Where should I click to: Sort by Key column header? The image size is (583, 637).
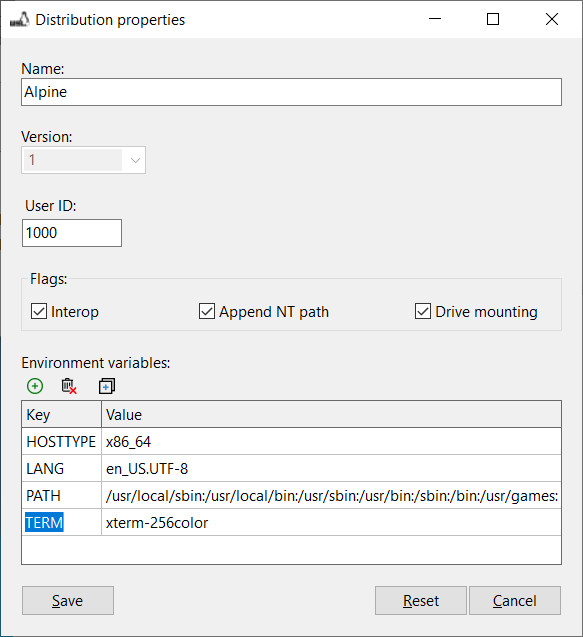pyautogui.click(x=61, y=414)
